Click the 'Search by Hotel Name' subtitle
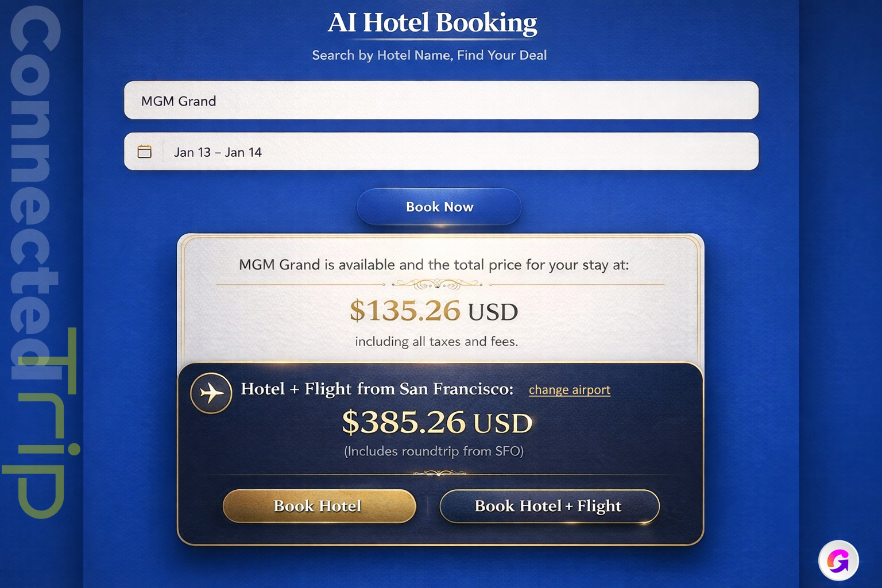 tap(430, 55)
